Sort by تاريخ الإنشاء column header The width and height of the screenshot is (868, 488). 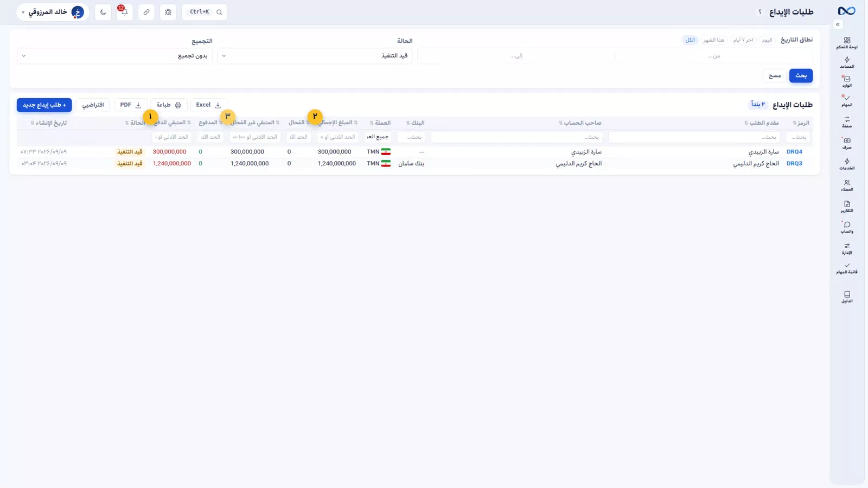49,123
